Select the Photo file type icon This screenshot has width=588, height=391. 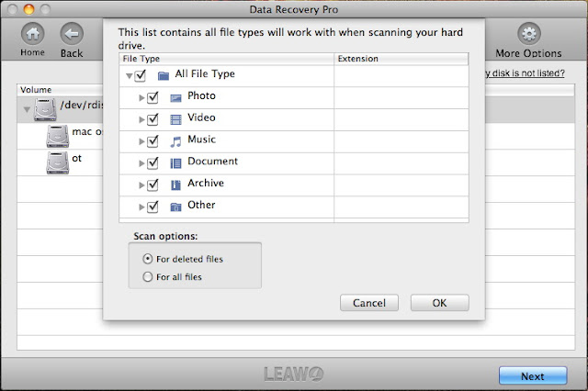(175, 96)
